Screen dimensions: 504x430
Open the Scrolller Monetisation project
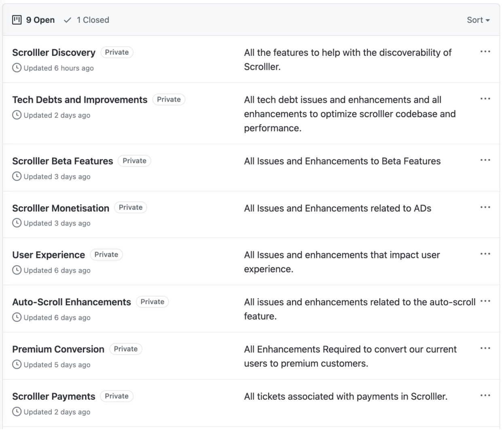coord(61,208)
